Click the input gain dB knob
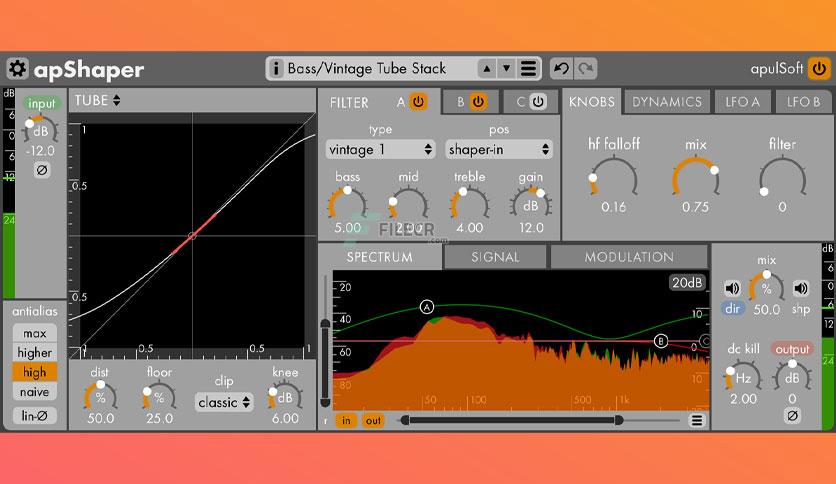This screenshot has height=484, width=836. click(x=41, y=130)
